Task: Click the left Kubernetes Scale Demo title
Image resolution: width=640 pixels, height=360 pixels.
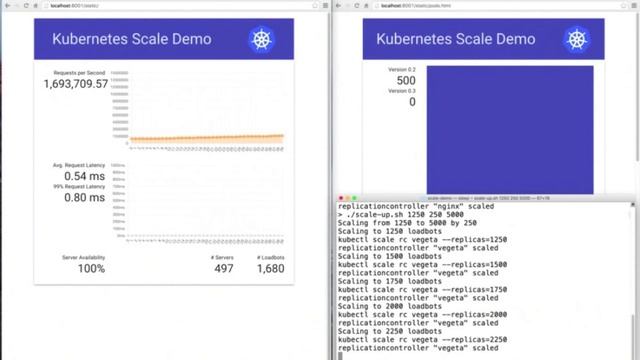Action: [x=132, y=39]
